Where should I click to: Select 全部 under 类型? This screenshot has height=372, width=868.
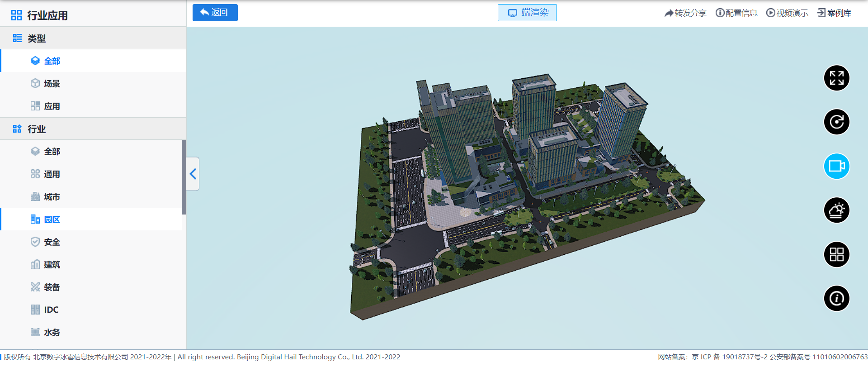93,61
